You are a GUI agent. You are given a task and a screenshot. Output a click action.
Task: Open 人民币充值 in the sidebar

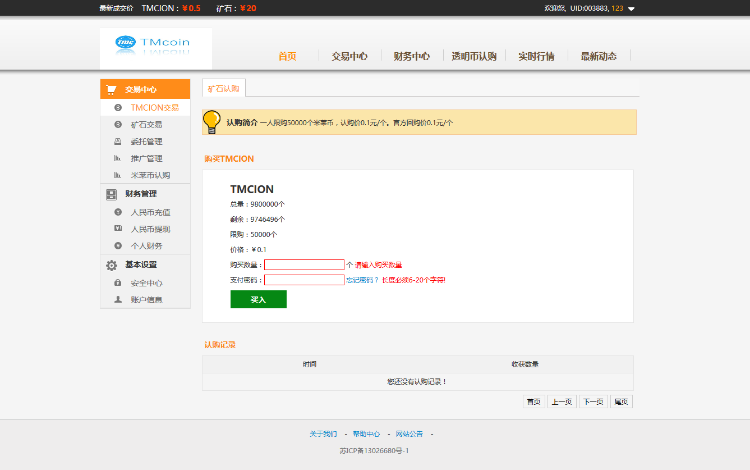click(x=150, y=212)
